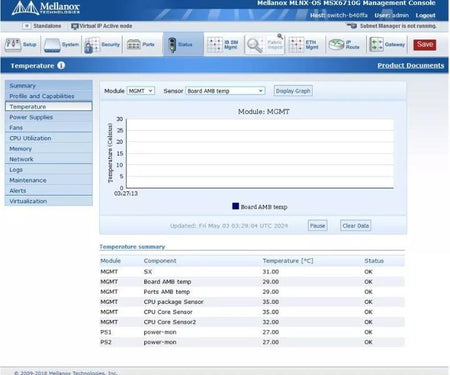
Task: Open the Gateway section icon
Action: pyautogui.click(x=376, y=45)
